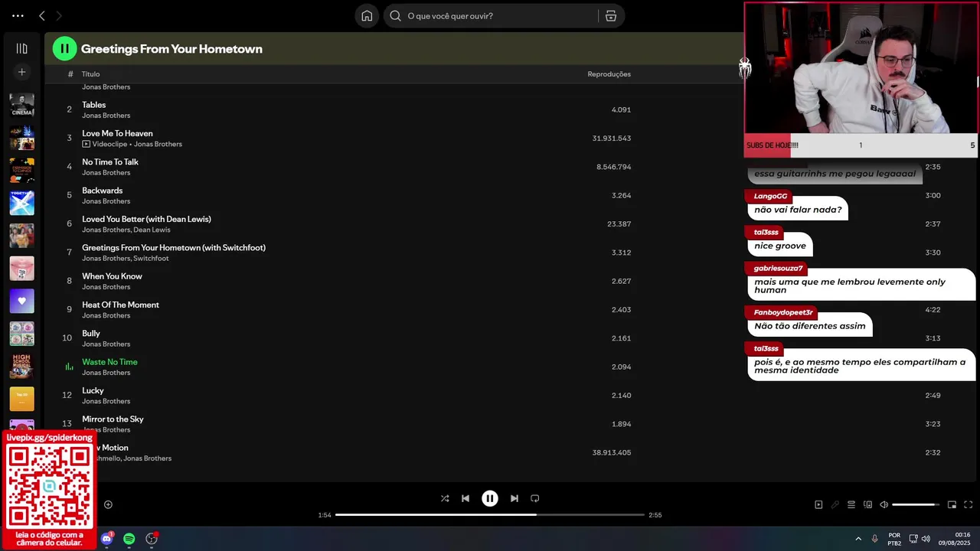Click the search magnifier icon

click(396, 15)
